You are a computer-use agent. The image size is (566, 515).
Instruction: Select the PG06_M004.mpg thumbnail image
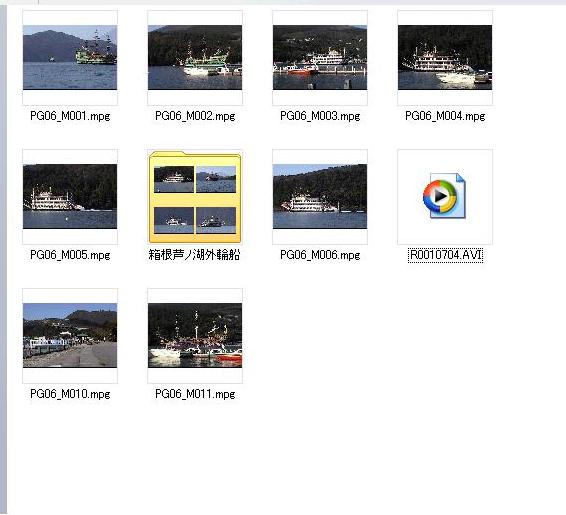[x=445, y=57]
